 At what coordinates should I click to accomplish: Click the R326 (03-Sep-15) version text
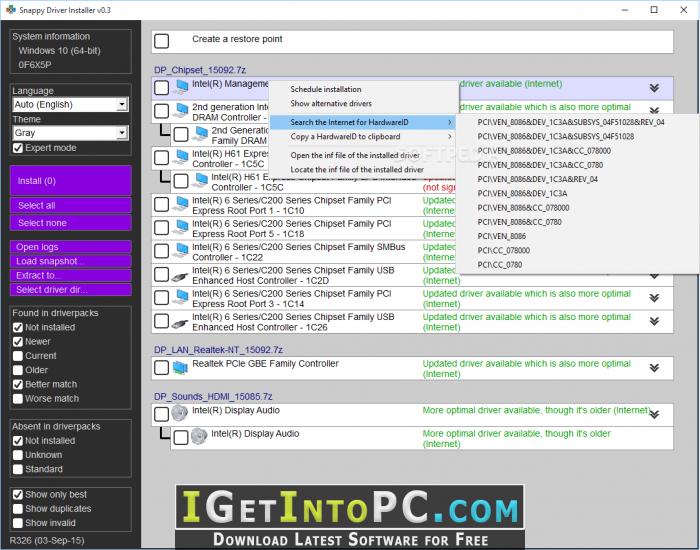tap(47, 541)
